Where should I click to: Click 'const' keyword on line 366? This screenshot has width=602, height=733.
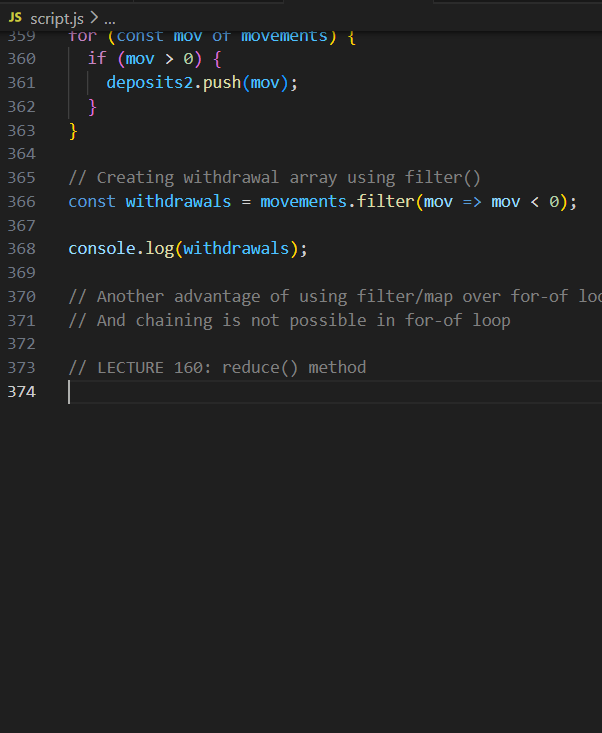(x=92, y=201)
